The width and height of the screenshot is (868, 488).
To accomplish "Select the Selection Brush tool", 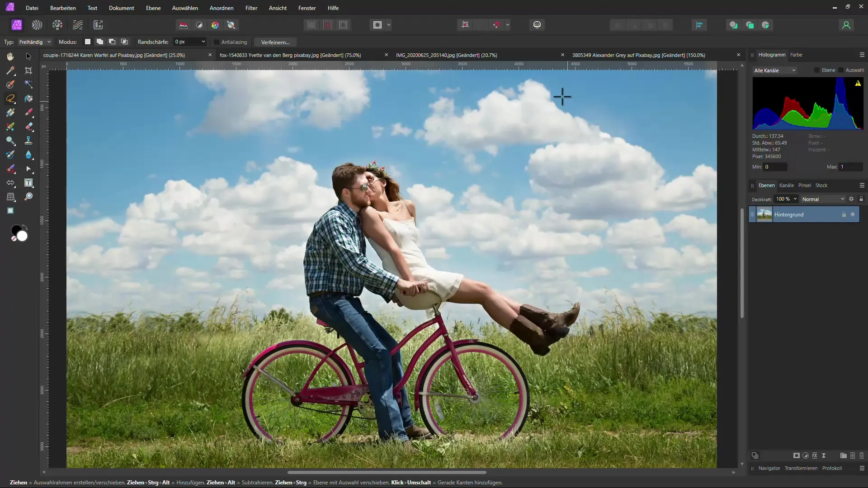I will click(x=10, y=84).
